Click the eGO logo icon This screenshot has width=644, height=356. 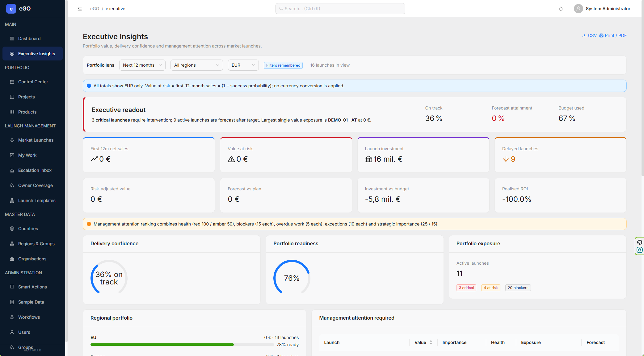point(11,9)
